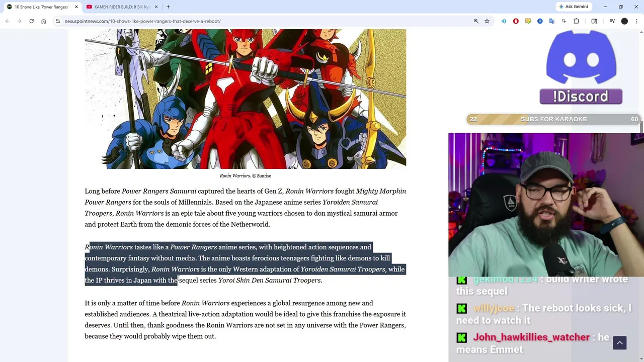
Task: Open the yellow checkmark extension
Action: pyautogui.click(x=528, y=21)
